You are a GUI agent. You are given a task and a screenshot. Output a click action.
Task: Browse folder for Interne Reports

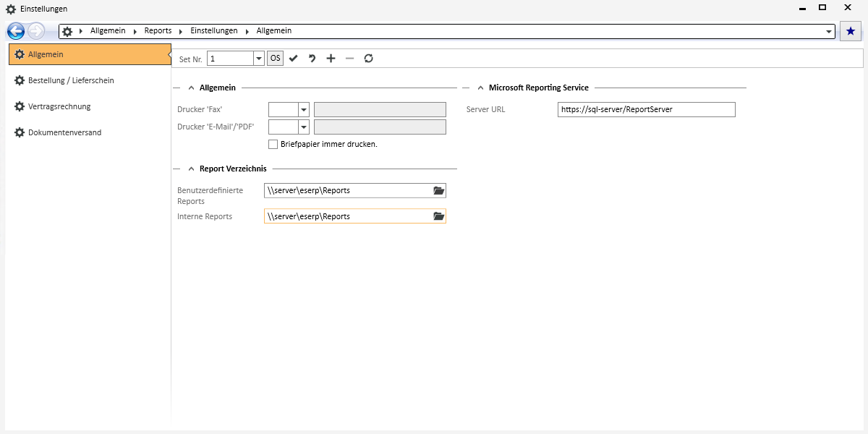(x=438, y=216)
